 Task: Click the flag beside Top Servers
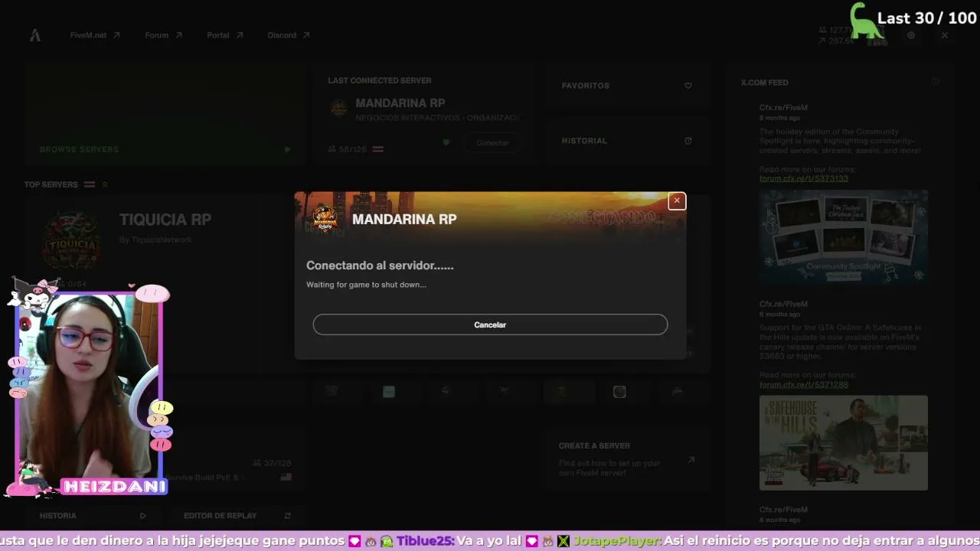(90, 184)
